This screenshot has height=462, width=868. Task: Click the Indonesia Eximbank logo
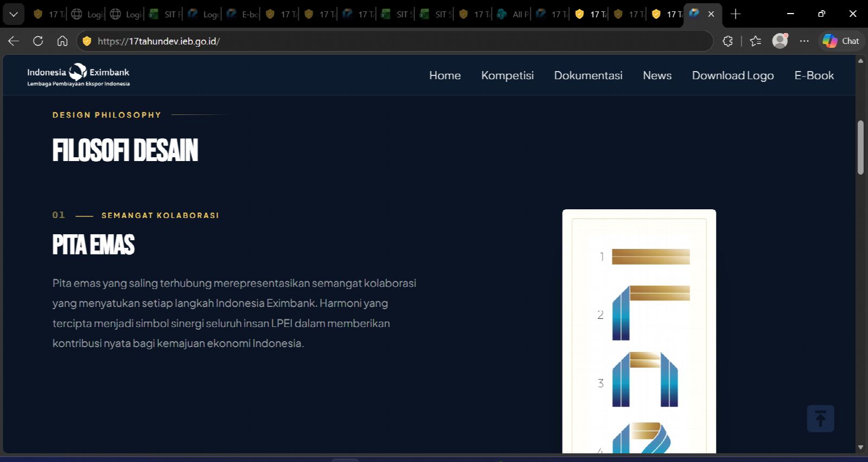click(x=79, y=75)
